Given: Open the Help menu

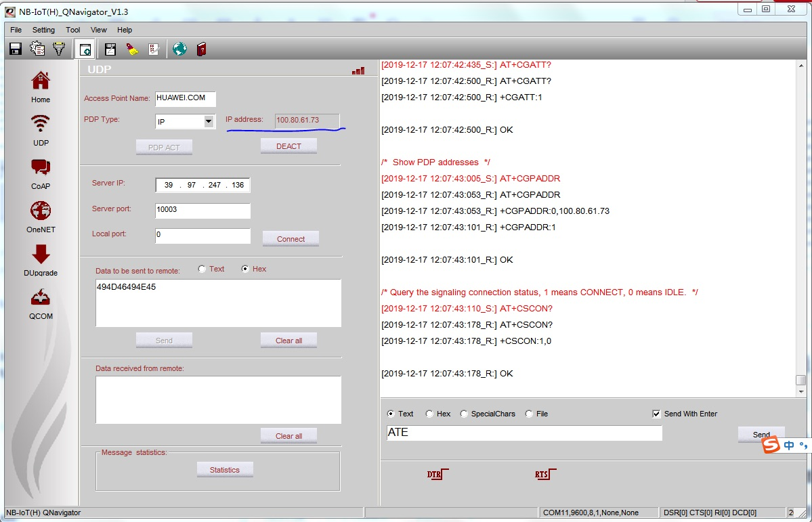Looking at the screenshot, I should 125,30.
